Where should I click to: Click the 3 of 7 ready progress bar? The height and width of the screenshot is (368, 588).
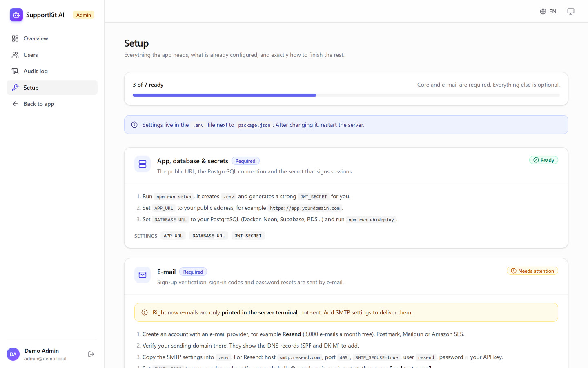[346, 95]
